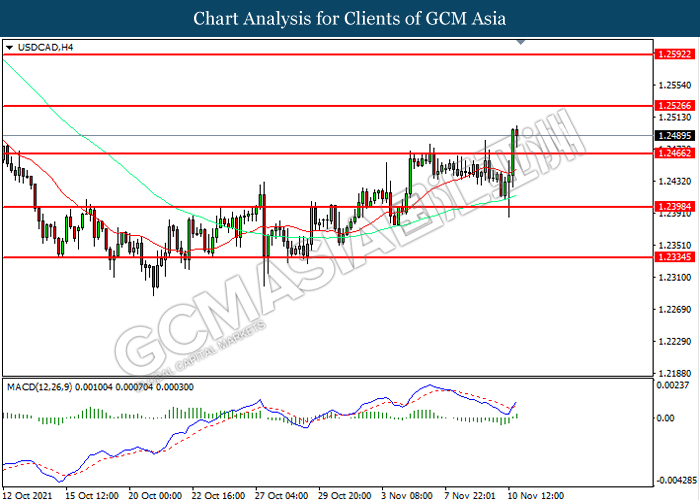The height and width of the screenshot is (500, 700).
Task: Select the 1.23345 support price label
Action: click(x=675, y=257)
